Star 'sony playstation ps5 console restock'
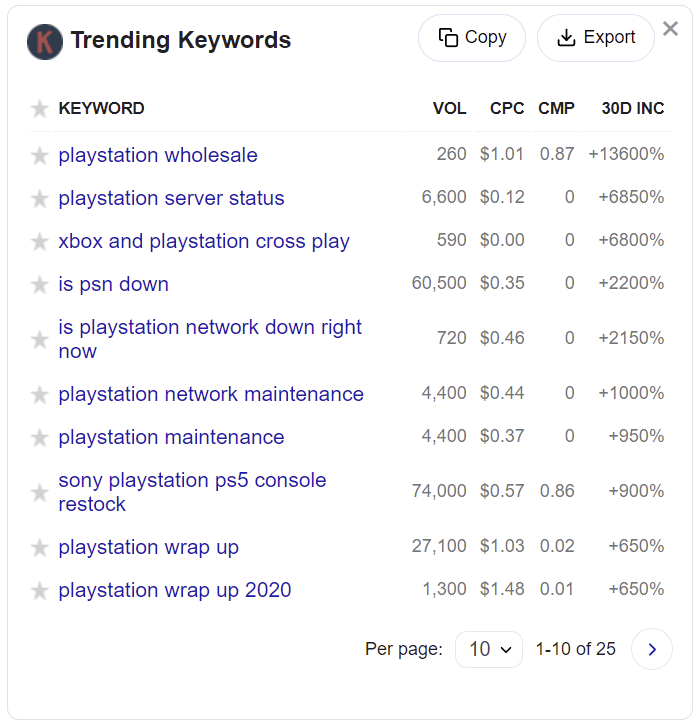 click(x=40, y=493)
